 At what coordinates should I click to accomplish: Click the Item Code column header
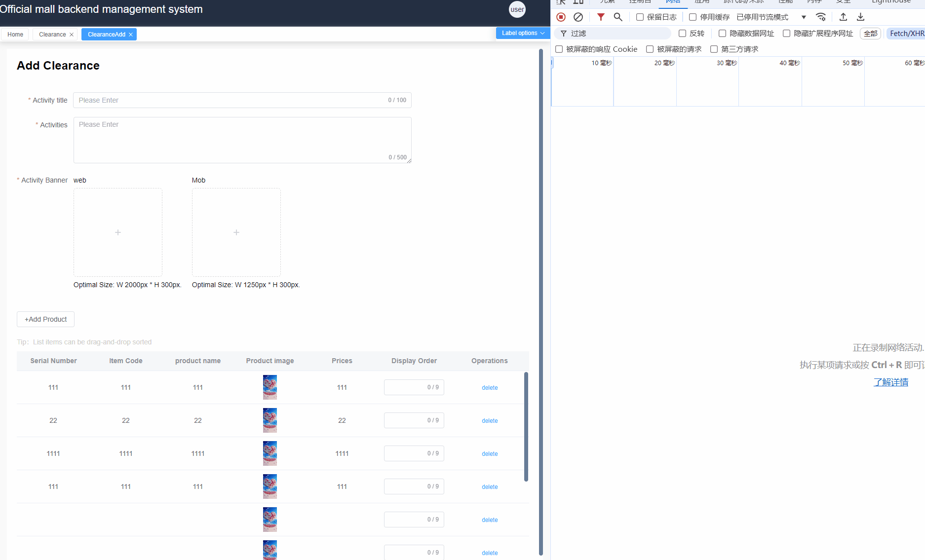click(126, 361)
